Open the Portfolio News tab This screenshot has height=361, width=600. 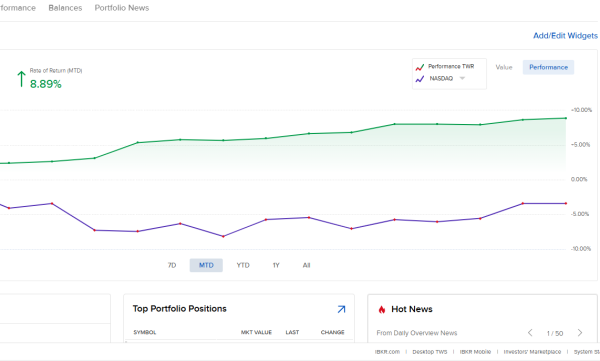(x=122, y=8)
